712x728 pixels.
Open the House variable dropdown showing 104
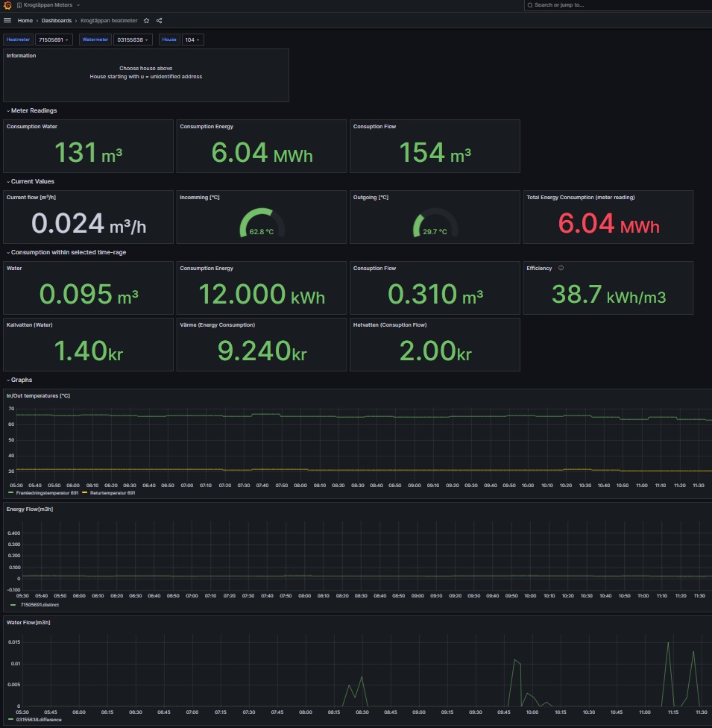[192, 39]
